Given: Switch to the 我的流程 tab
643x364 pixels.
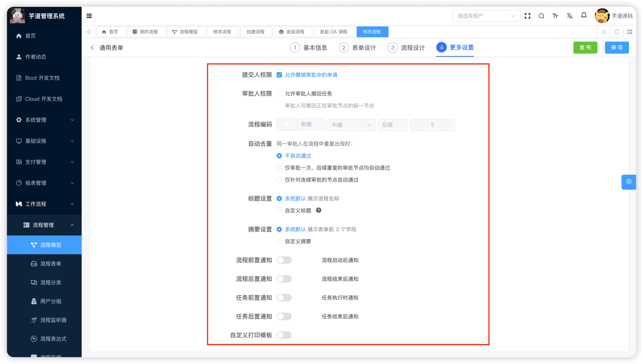Looking at the screenshot, I should (x=146, y=32).
